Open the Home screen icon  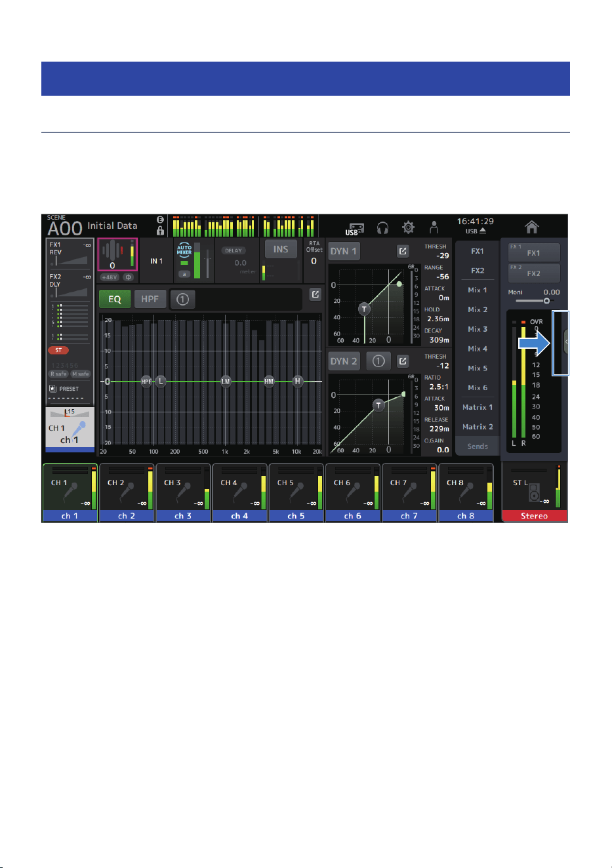(x=532, y=227)
